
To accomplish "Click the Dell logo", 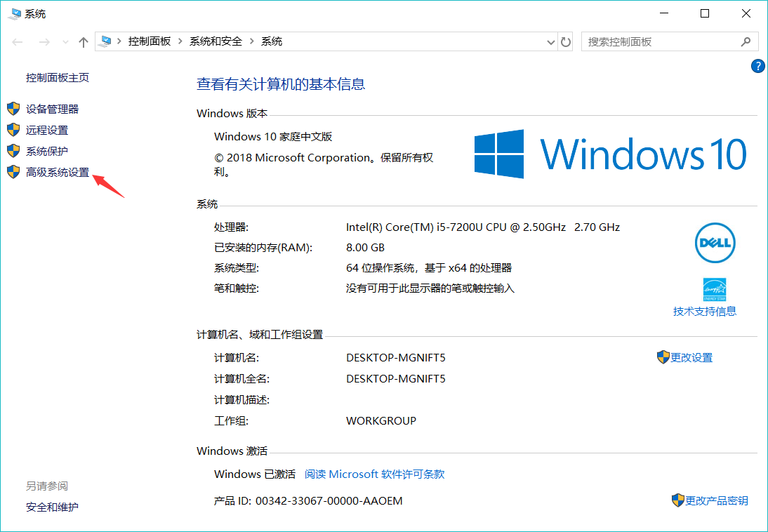I will [x=715, y=243].
